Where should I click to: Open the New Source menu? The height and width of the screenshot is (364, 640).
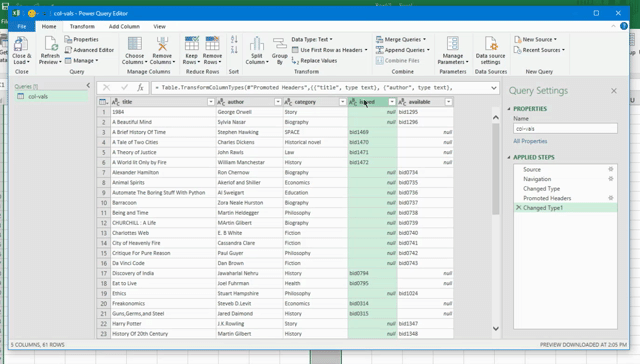click(x=535, y=39)
